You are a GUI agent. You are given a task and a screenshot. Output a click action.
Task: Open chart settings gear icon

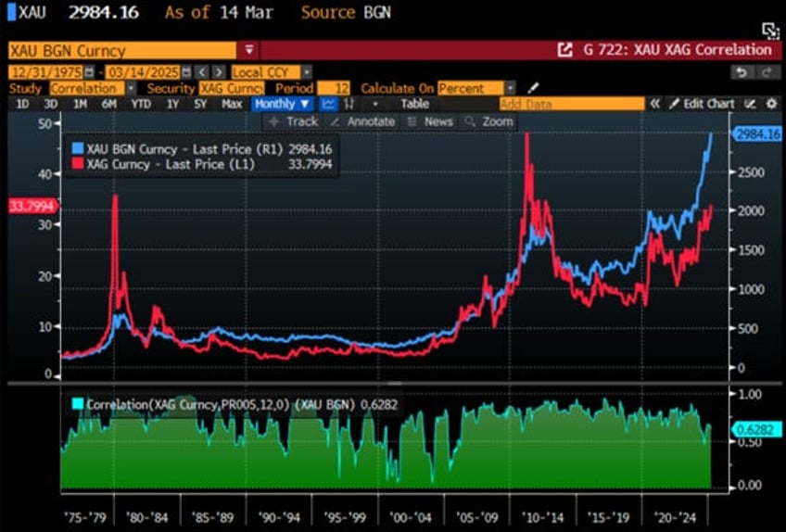[x=771, y=104]
